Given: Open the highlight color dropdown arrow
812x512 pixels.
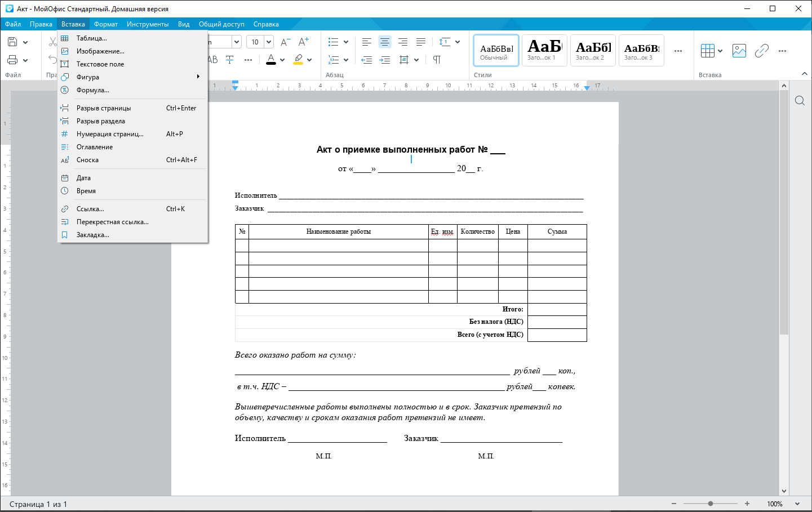Looking at the screenshot, I should [x=309, y=60].
